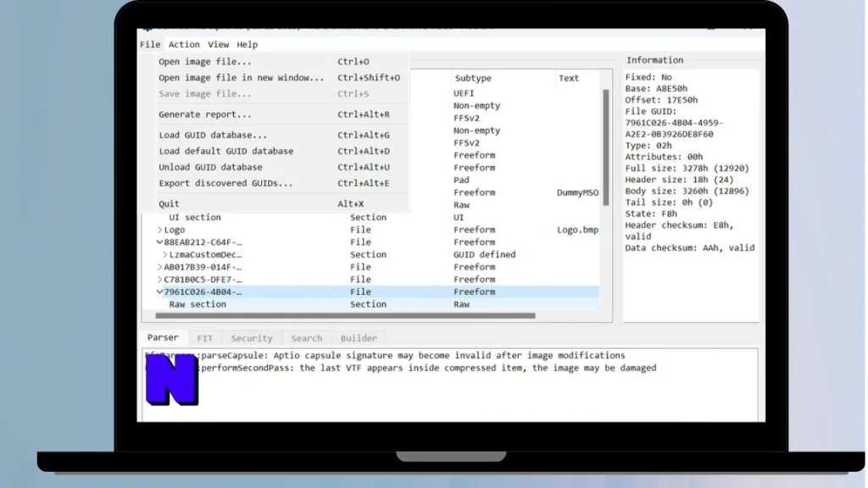Click the Full size value in Information
This screenshot has height=488, width=868.
tap(687, 169)
